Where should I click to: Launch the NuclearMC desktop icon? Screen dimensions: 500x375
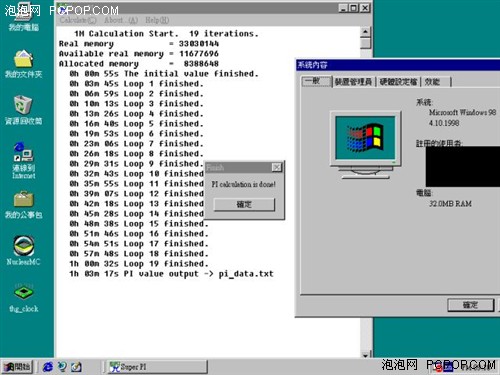pyautogui.click(x=23, y=250)
